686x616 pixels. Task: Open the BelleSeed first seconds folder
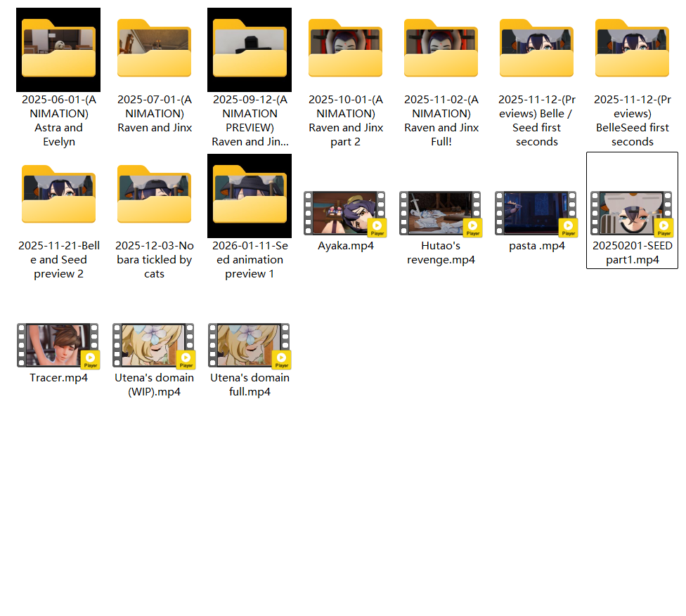(632, 49)
